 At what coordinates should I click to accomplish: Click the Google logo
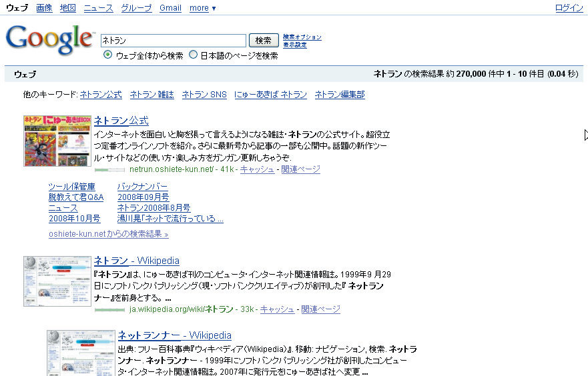pos(49,40)
